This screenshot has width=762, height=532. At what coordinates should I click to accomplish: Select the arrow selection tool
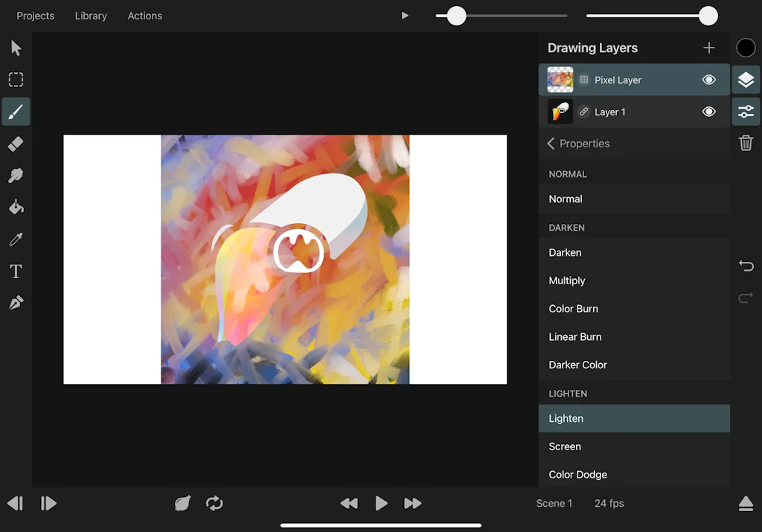pyautogui.click(x=16, y=48)
